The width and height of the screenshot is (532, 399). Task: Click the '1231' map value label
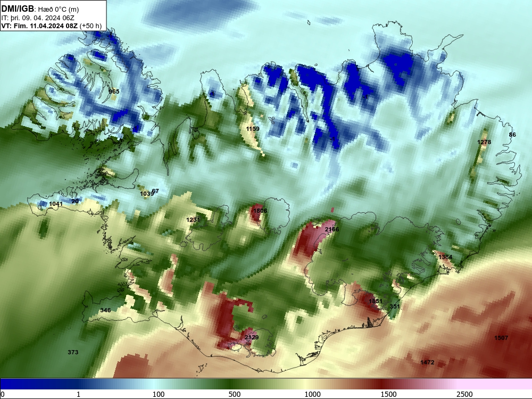(193, 220)
